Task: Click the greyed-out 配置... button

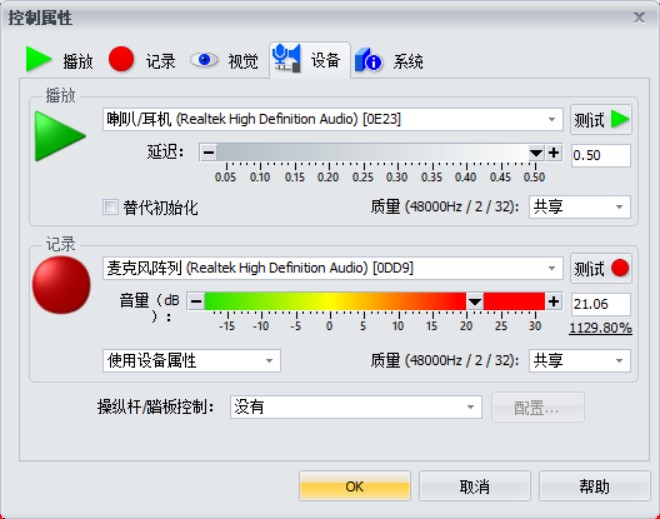Action: click(x=538, y=407)
